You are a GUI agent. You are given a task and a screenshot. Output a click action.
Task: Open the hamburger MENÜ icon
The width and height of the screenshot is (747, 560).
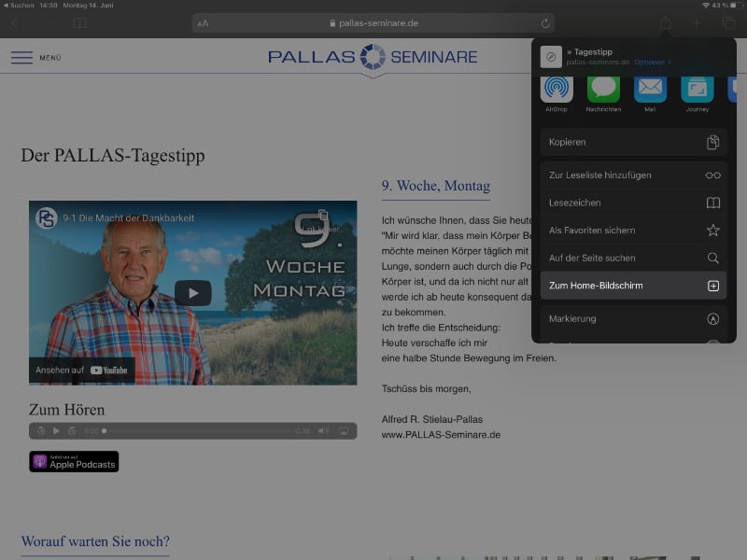coord(21,57)
